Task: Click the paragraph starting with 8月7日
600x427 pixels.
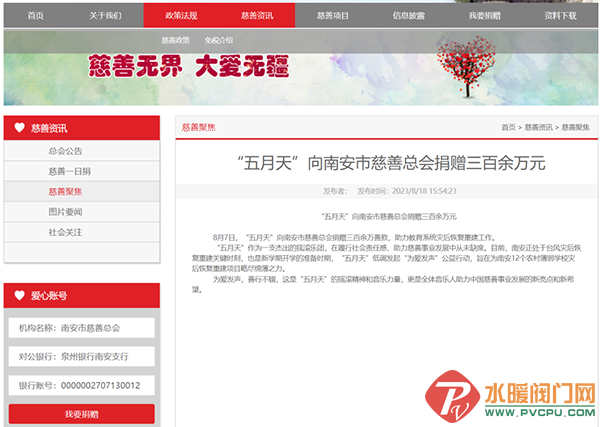Action: click(x=354, y=238)
